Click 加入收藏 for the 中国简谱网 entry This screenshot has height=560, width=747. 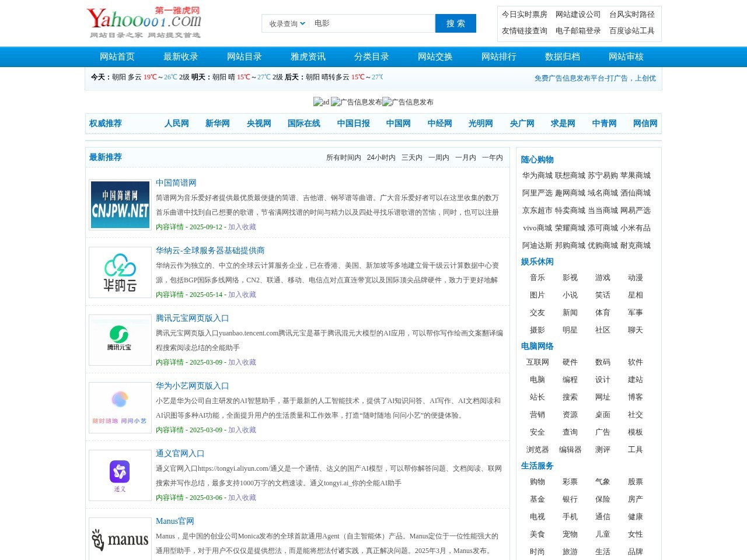click(x=242, y=227)
